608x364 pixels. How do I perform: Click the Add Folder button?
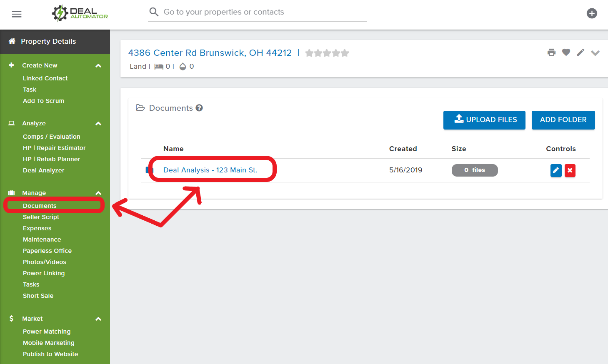pyautogui.click(x=563, y=120)
